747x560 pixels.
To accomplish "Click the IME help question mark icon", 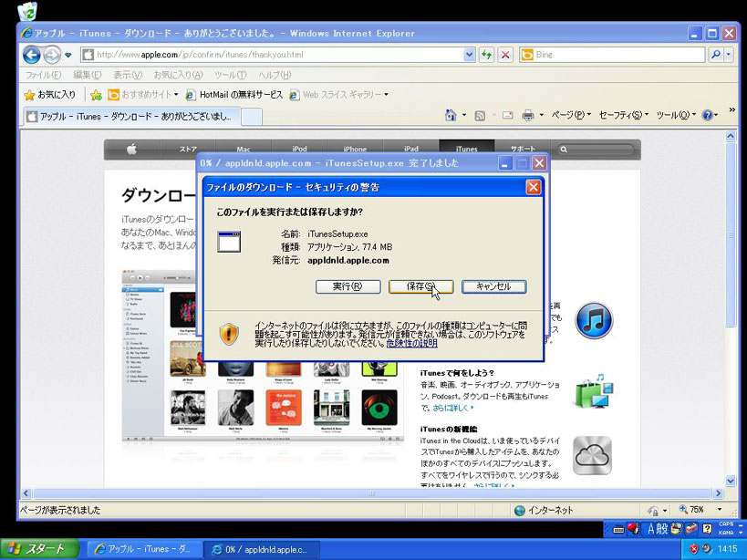I will point(708,529).
